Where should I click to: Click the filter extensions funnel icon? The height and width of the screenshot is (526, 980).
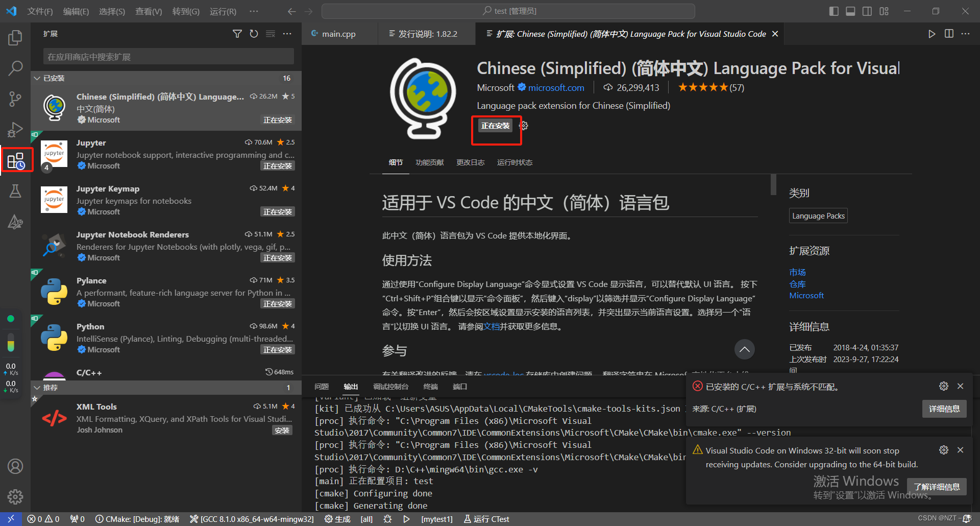point(237,34)
